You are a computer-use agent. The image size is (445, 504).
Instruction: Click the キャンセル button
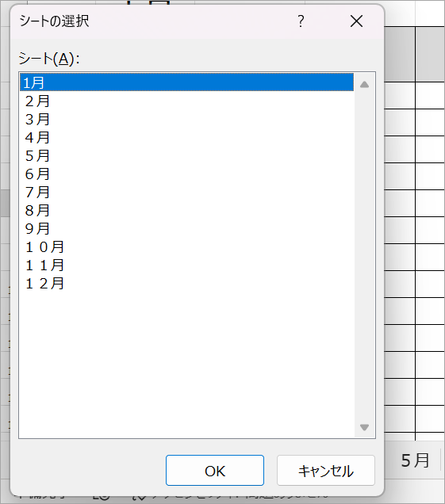click(x=326, y=470)
